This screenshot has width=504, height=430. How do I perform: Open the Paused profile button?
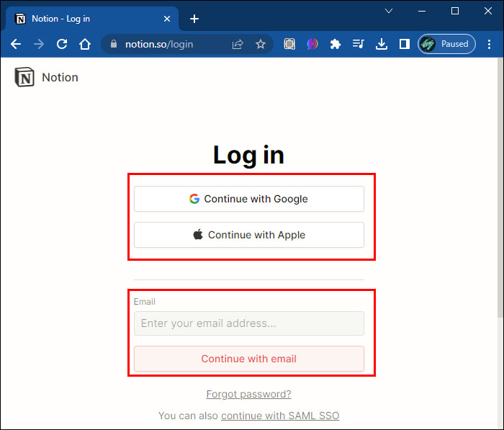coord(446,44)
